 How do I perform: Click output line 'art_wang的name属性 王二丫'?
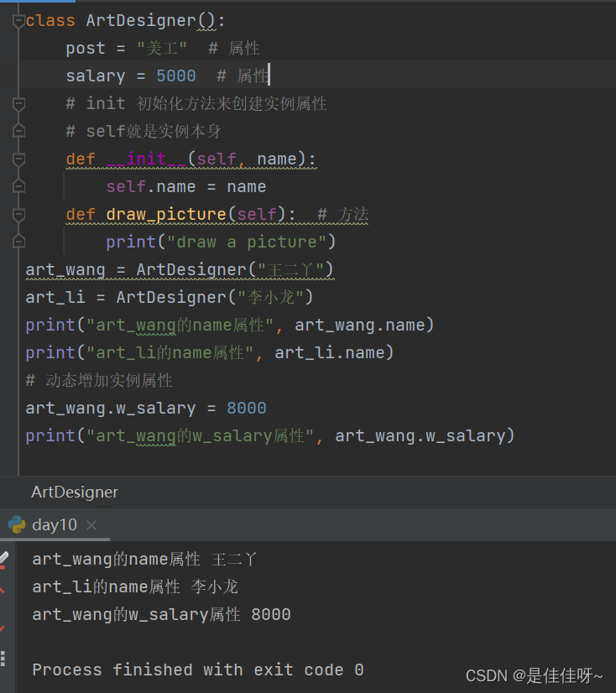pos(144,559)
